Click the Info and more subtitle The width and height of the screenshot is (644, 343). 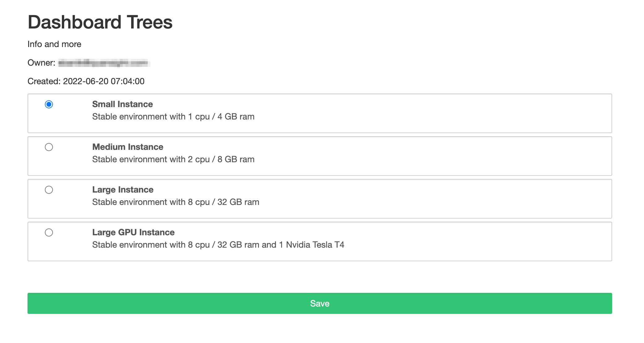tap(54, 44)
